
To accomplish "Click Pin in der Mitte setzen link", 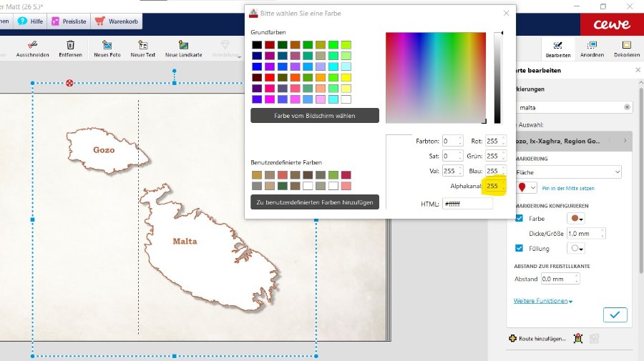I will point(568,188).
